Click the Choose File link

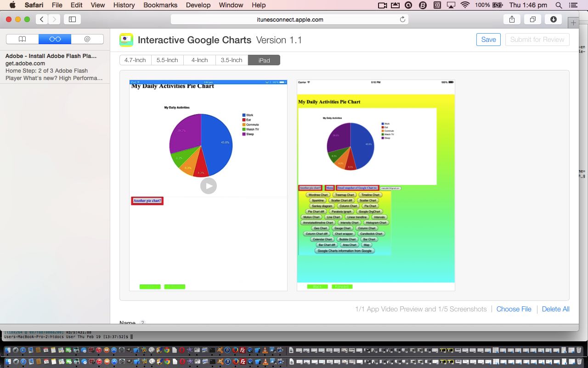514,309
